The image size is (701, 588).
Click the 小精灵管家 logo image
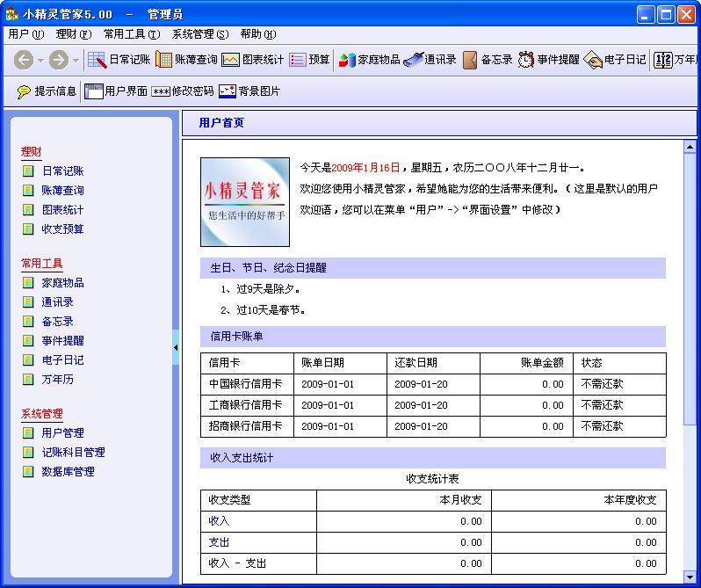[x=245, y=201]
